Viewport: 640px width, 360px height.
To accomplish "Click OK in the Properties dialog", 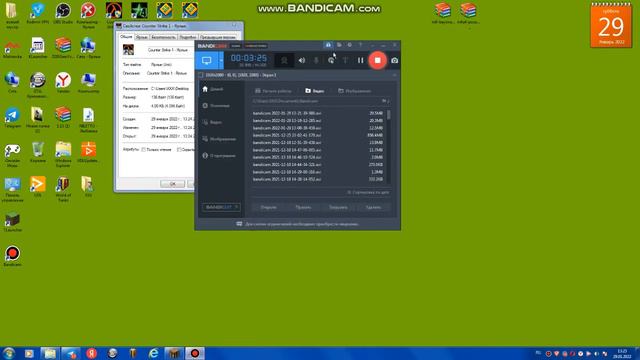I will pyautogui.click(x=172, y=184).
